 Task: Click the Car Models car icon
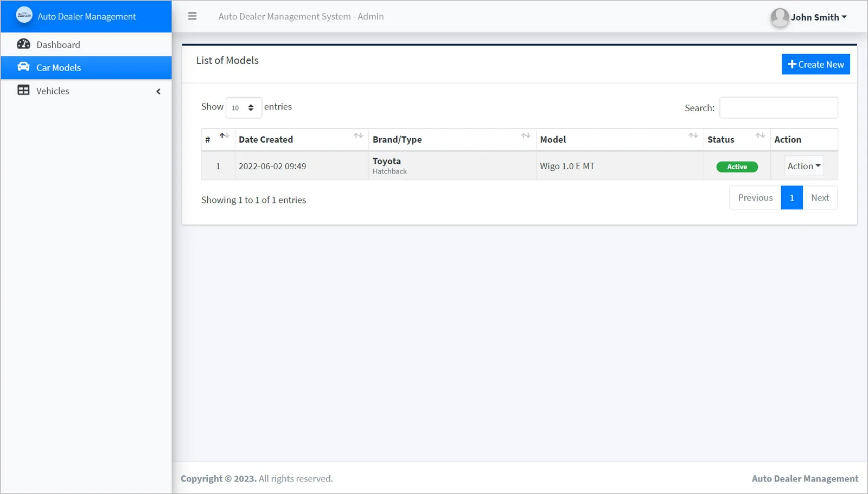(23, 67)
